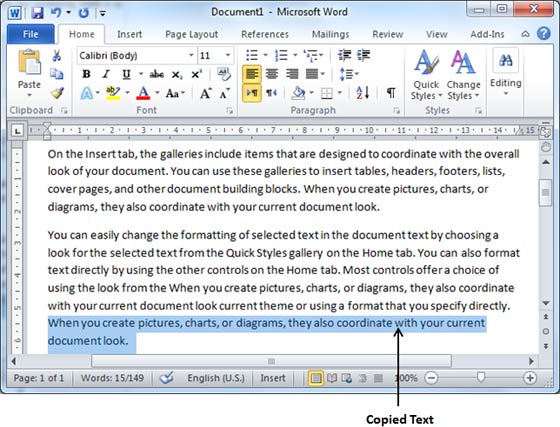This screenshot has height=427, width=560.
Task: Click the Cut scissors icon
Action: pos(57,56)
